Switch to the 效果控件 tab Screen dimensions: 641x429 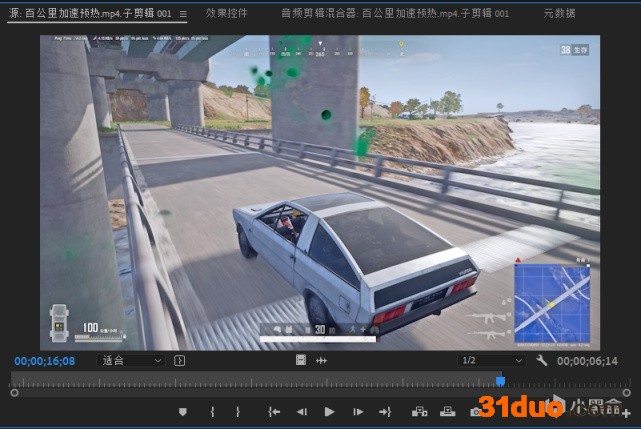point(226,14)
